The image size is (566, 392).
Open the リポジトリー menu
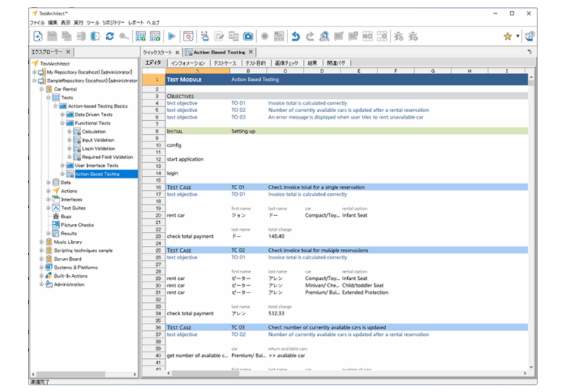point(113,22)
